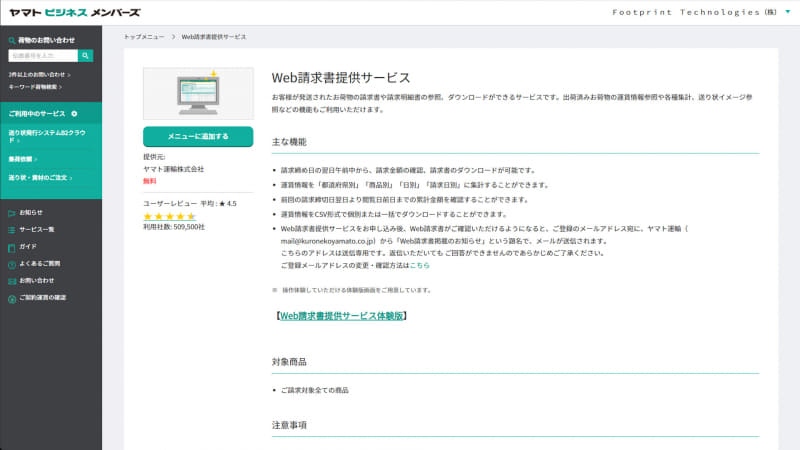Screen dimensions: 800x450
Task: Select ご契約運賃の確認 in the sidebar menu
Action: point(43,297)
